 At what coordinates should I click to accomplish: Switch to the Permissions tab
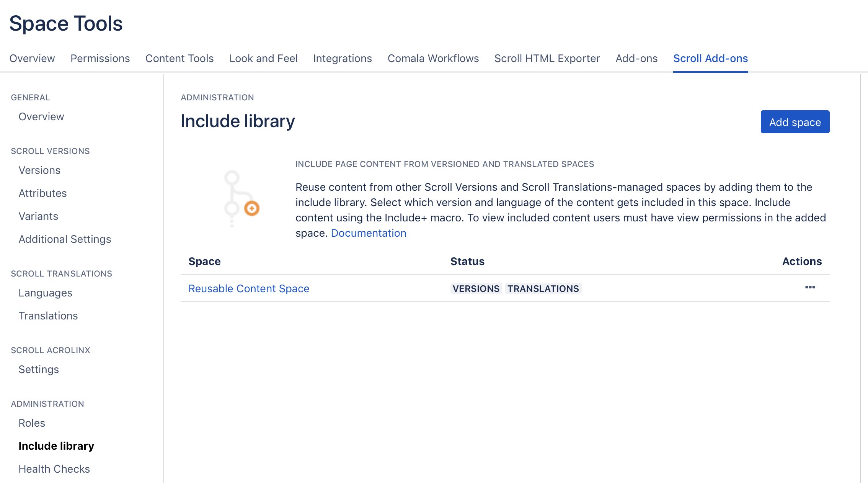100,58
